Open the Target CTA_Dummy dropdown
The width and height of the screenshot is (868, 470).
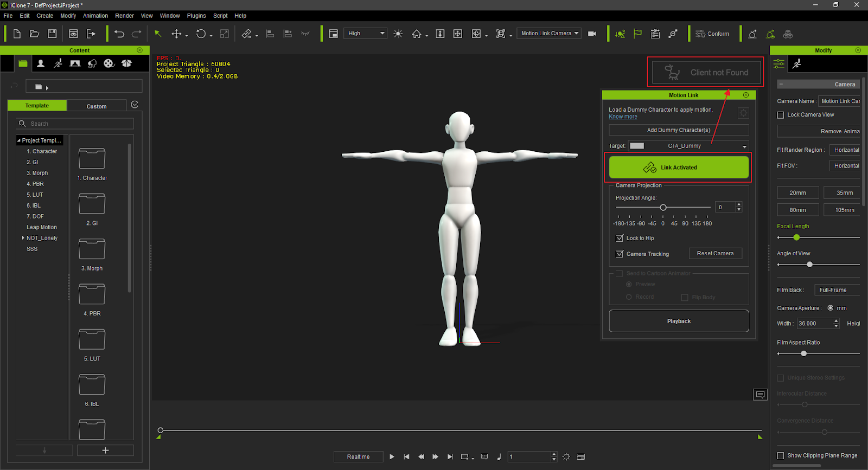[x=688, y=146]
